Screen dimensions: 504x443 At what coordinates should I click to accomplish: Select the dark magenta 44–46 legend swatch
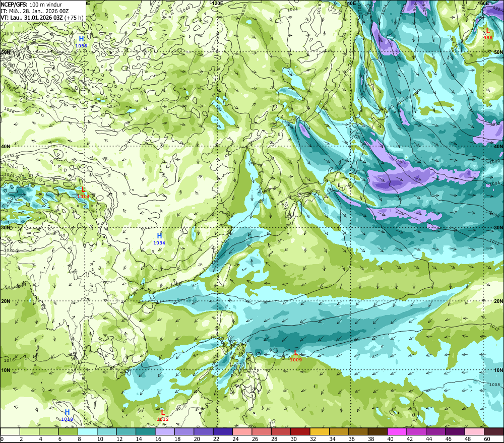(435, 432)
